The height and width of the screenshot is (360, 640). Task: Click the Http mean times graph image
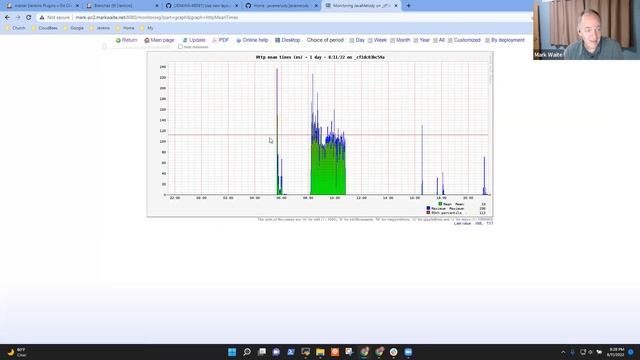pyautogui.click(x=320, y=134)
